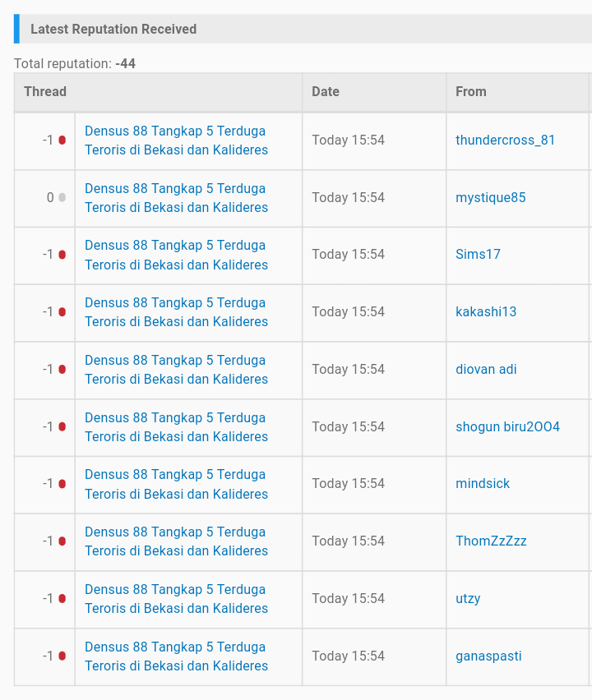
Task: Click the Date column header
Action: [326, 92]
